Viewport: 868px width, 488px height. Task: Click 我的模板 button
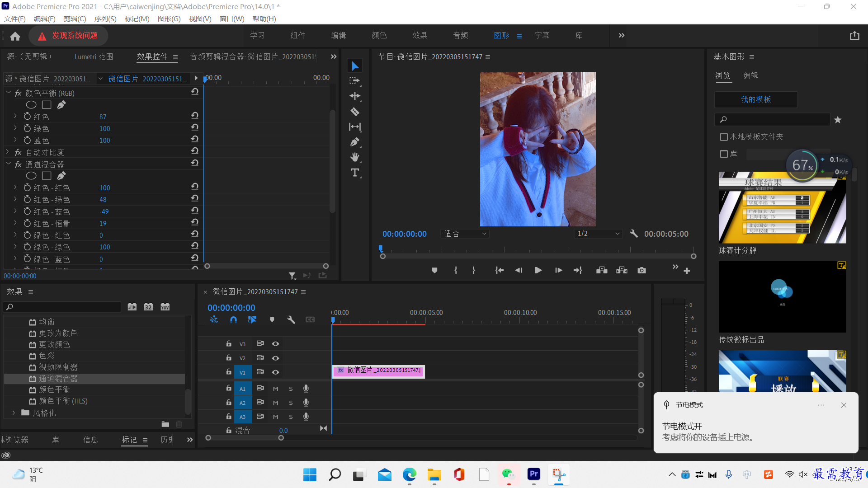(756, 99)
